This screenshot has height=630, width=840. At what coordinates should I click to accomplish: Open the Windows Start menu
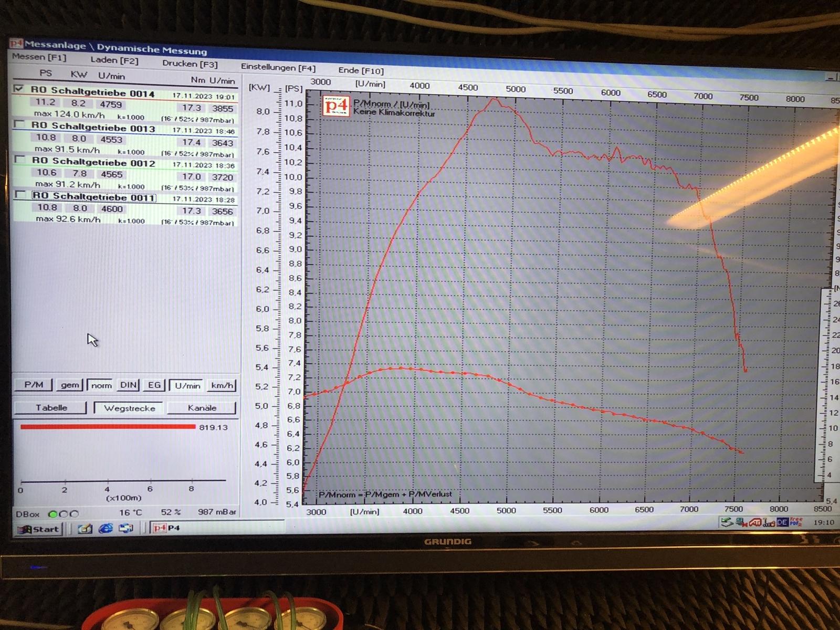click(40, 529)
